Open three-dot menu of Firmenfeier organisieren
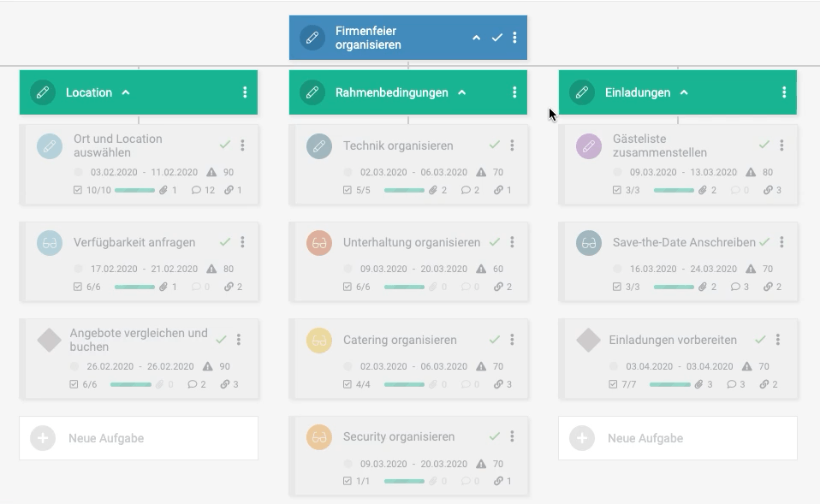The height and width of the screenshot is (504, 820). click(x=514, y=38)
